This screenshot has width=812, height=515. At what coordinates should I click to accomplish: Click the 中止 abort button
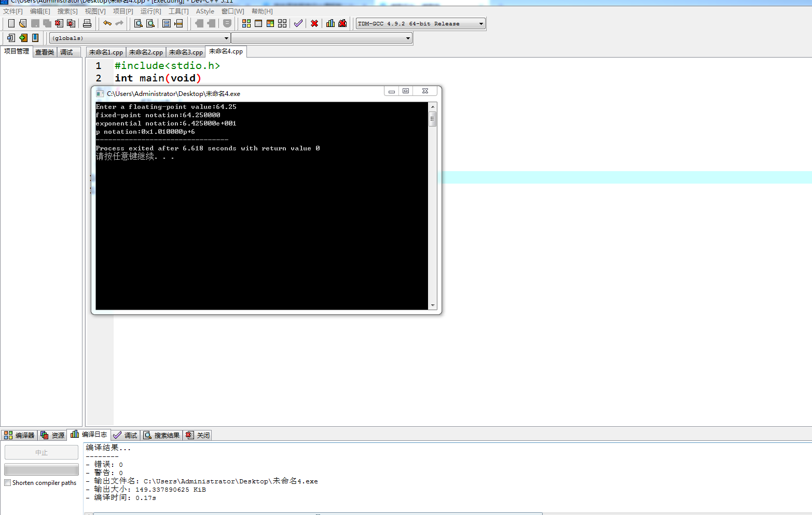coord(42,452)
